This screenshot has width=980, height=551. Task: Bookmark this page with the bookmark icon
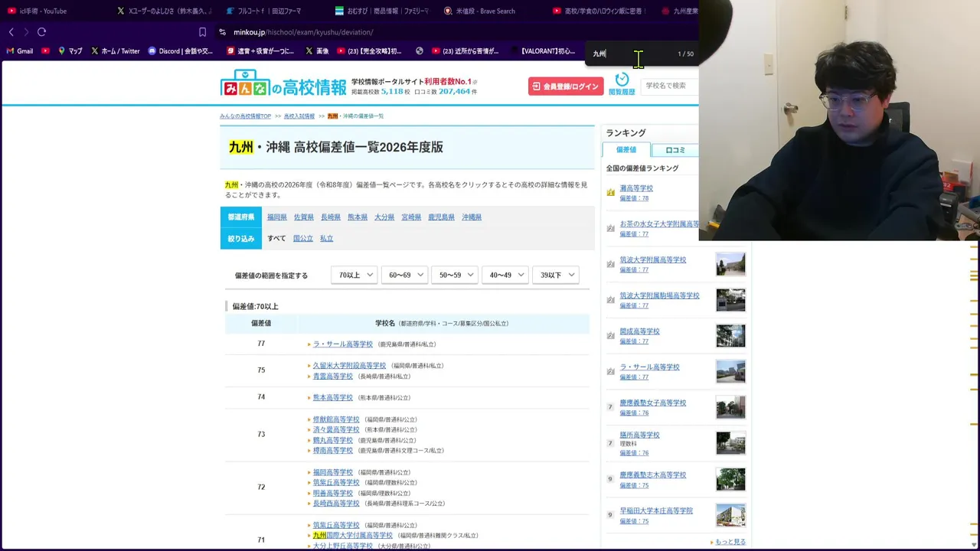click(x=202, y=32)
